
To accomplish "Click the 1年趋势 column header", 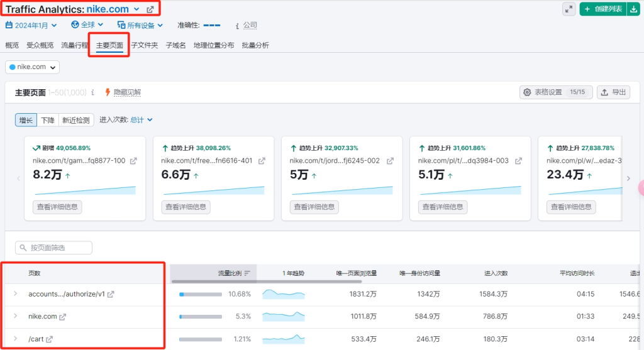I will [x=293, y=273].
